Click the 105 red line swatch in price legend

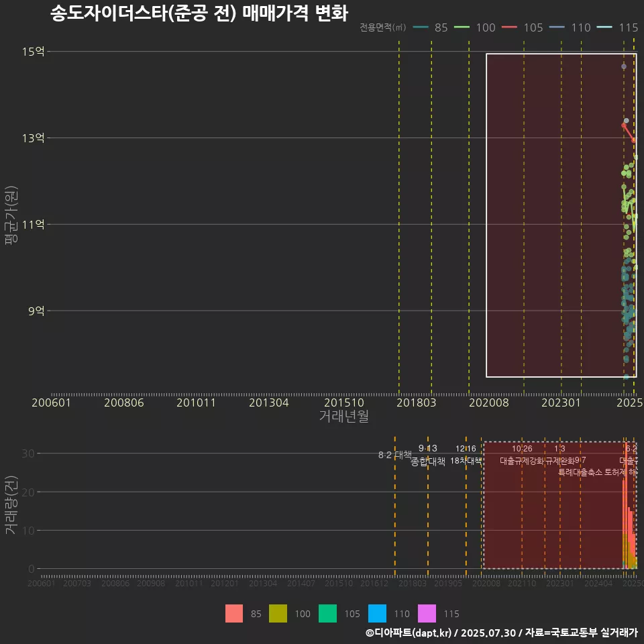pos(509,28)
